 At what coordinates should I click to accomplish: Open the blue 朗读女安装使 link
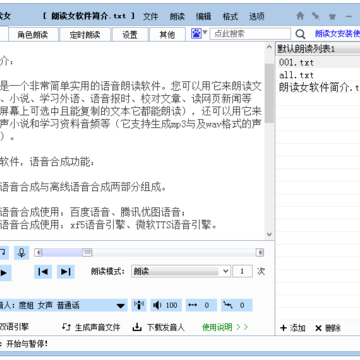[337, 34]
